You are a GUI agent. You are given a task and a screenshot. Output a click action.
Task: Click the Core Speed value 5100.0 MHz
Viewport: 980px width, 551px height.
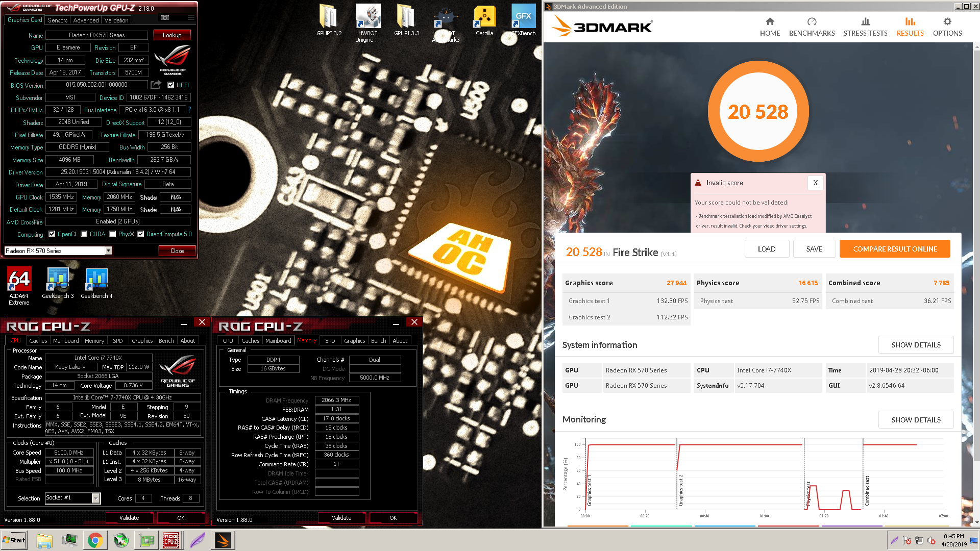coord(69,453)
